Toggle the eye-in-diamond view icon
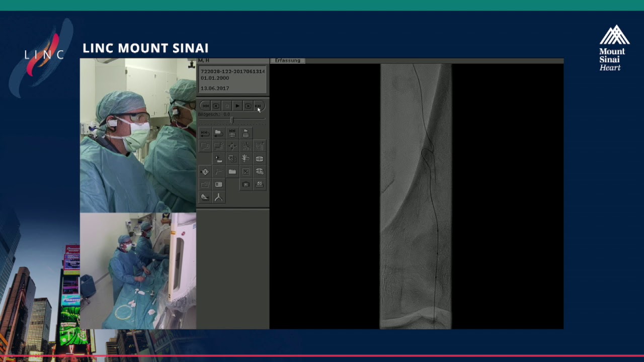The width and height of the screenshot is (644, 362). pos(205,171)
